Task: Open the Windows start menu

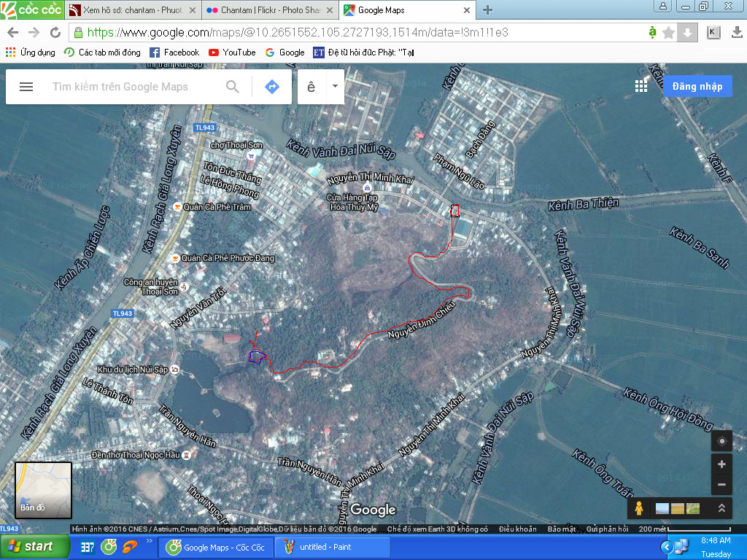Action: 34,547
